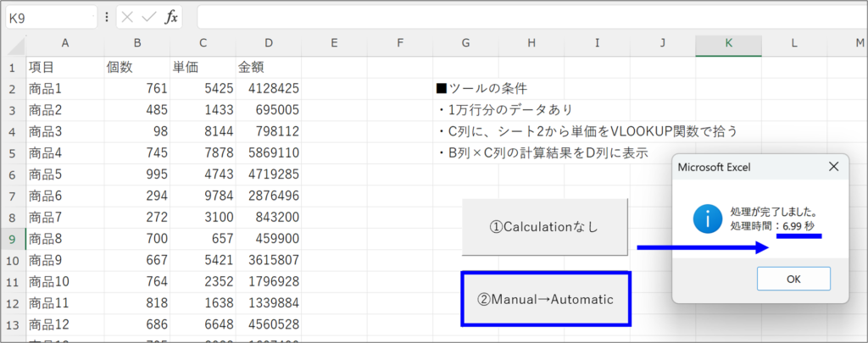Select row 1 header
Viewport: 868px width, 343px height.
pyautogui.click(x=14, y=68)
